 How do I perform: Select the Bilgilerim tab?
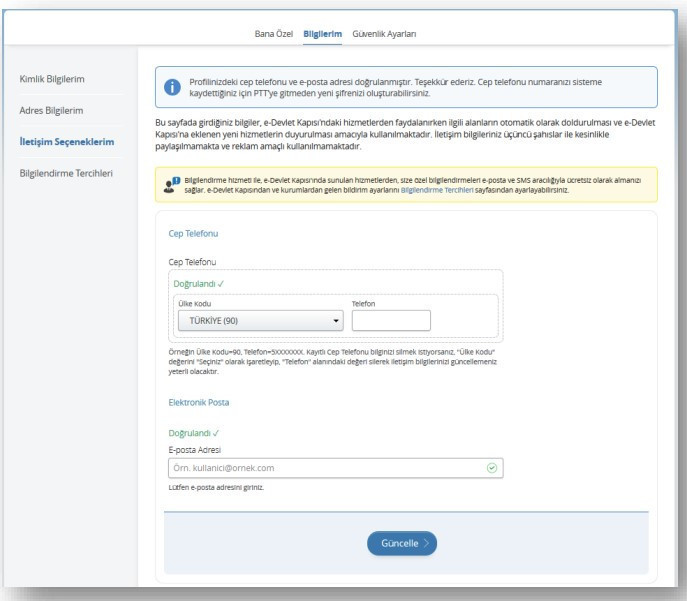[x=322, y=35]
